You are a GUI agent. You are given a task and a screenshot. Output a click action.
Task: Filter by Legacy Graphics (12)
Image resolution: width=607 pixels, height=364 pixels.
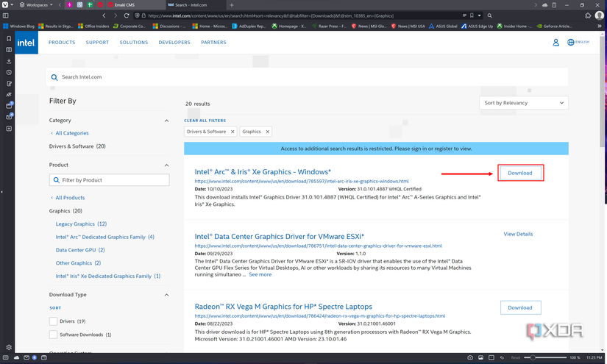pos(81,224)
